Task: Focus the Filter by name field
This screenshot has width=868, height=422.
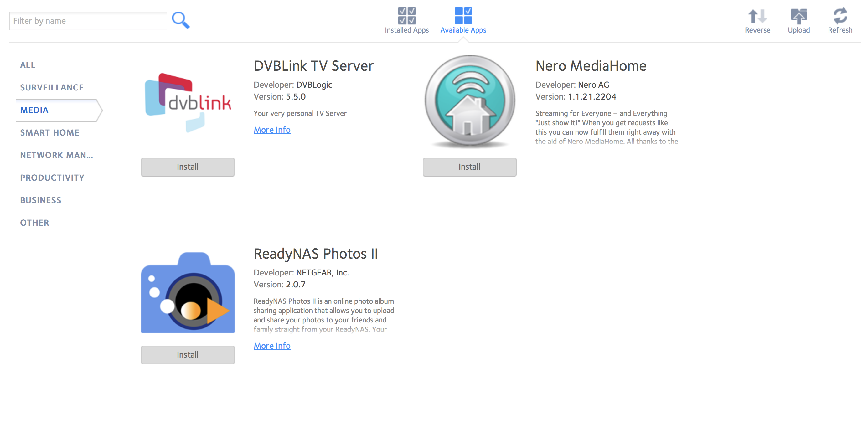Action: tap(88, 21)
